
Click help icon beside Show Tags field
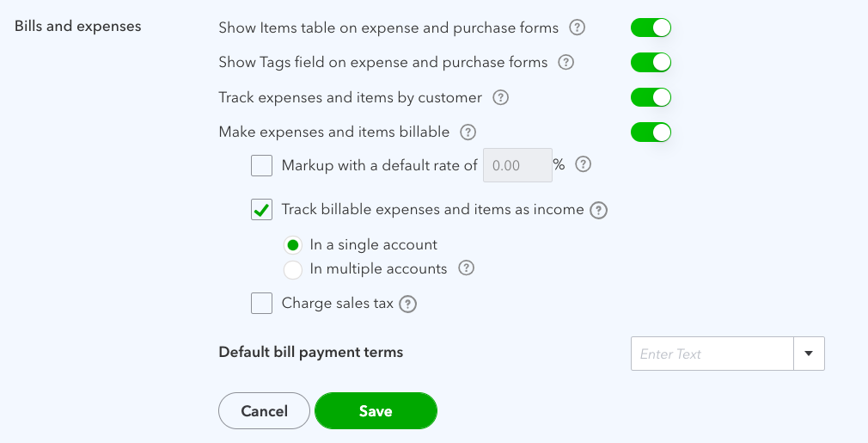coord(565,62)
